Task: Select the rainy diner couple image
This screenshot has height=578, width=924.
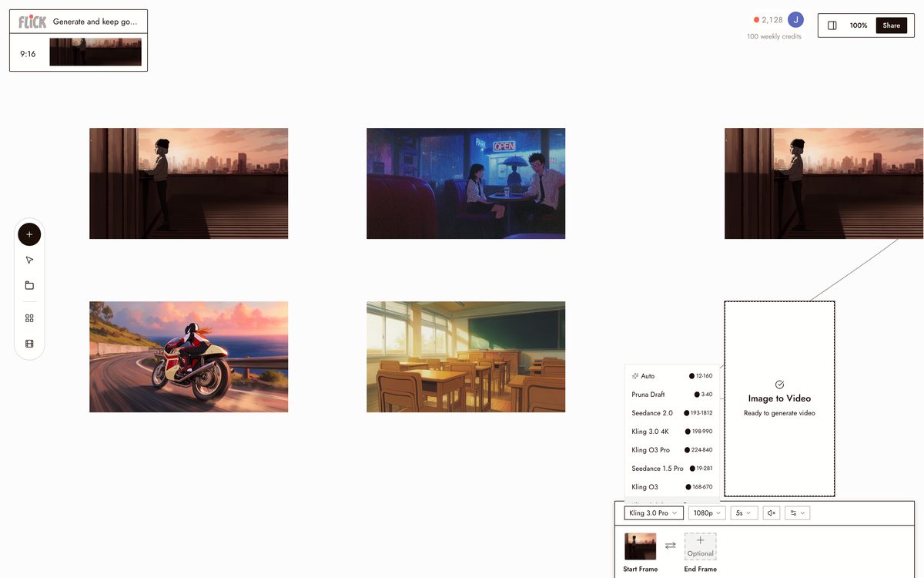Action: (466, 183)
